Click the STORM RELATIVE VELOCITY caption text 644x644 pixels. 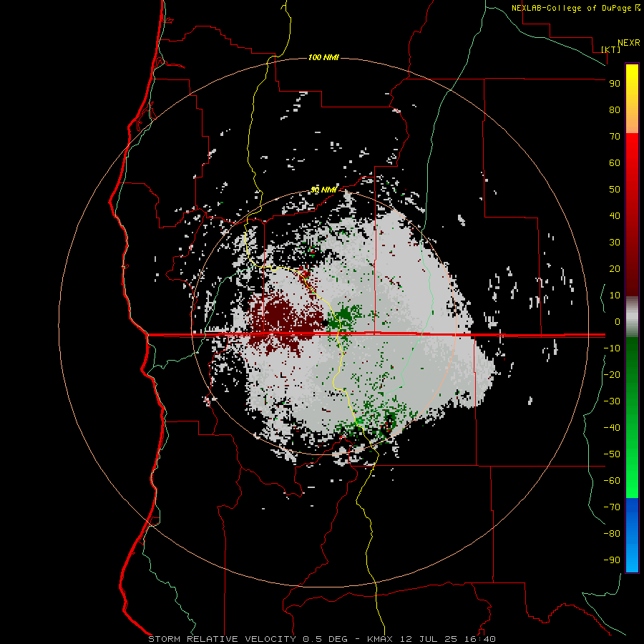[x=222, y=639]
